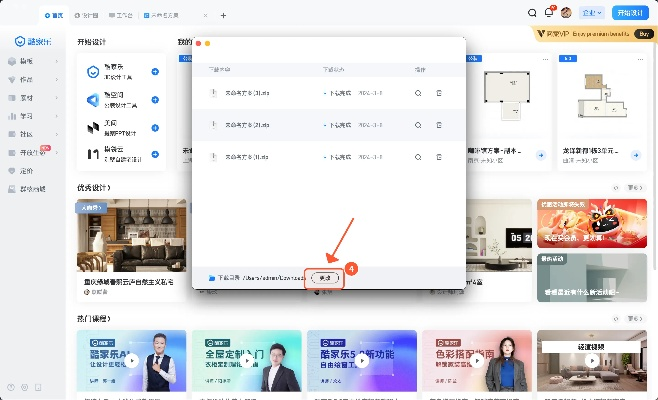The width and height of the screenshot is (658, 400).
Task: Click the 酷设计 logo in the sidebar
Action: 33,41
